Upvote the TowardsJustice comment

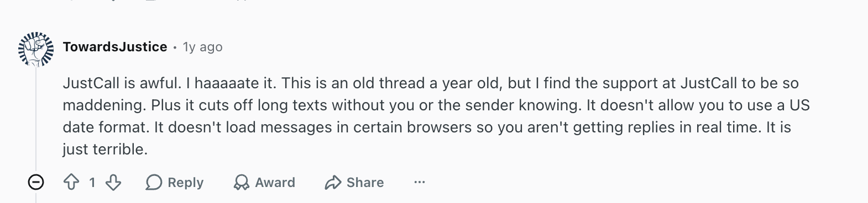pyautogui.click(x=71, y=182)
